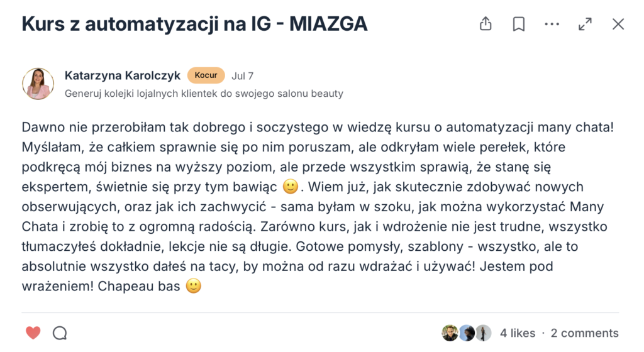Click the smiley emoji after "bawiąc"

click(x=290, y=187)
